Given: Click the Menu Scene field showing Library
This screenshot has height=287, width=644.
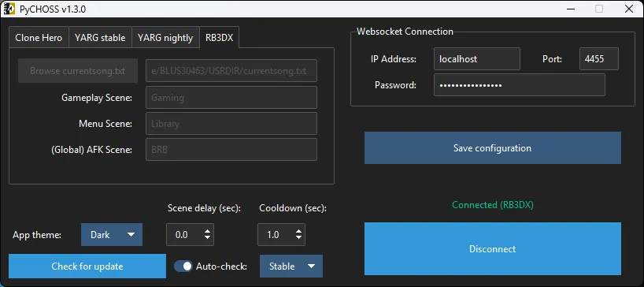Looking at the screenshot, I should (x=231, y=123).
